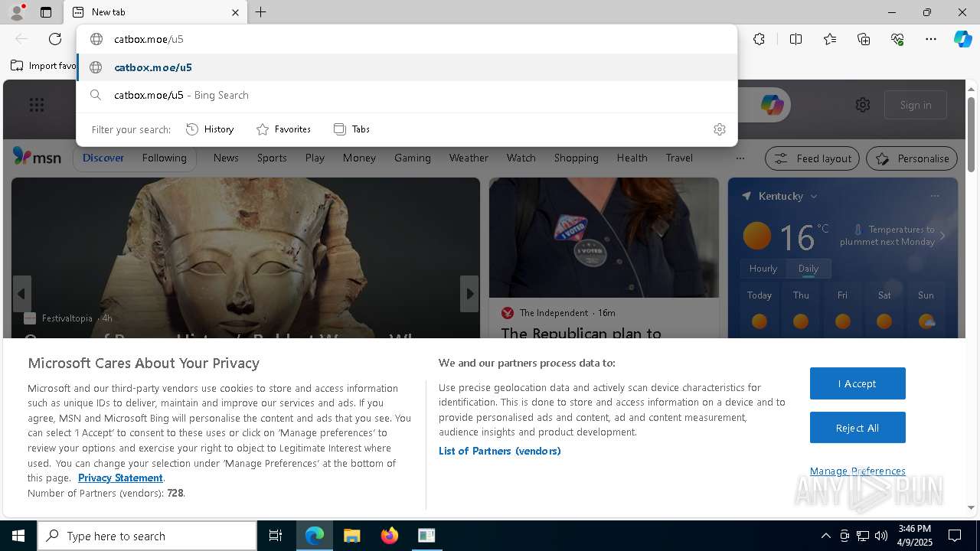
Task: Close the New tab
Action: tap(235, 12)
